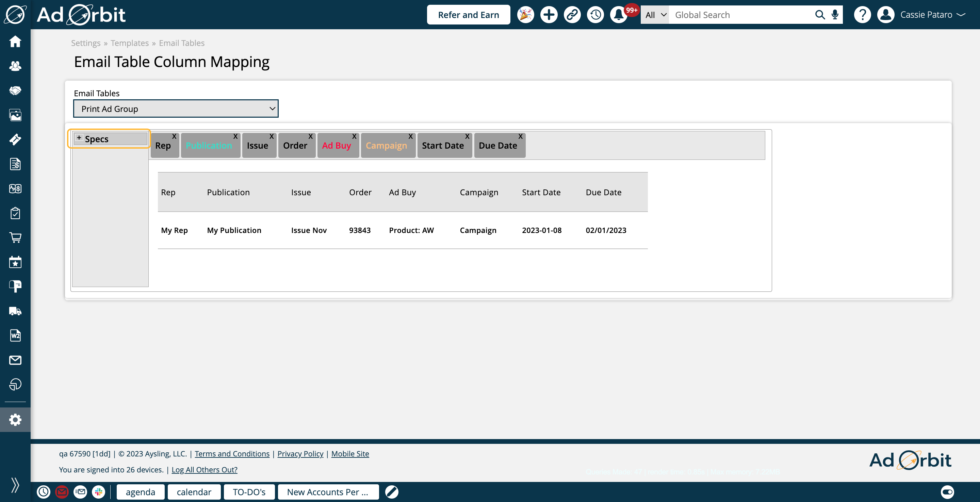
Task: Click the microphone voice search icon
Action: [835, 15]
